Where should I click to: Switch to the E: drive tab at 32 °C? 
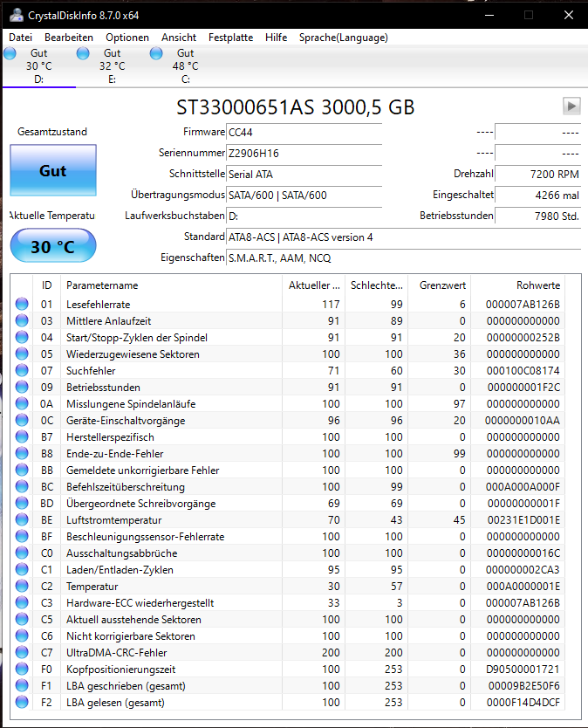[113, 66]
